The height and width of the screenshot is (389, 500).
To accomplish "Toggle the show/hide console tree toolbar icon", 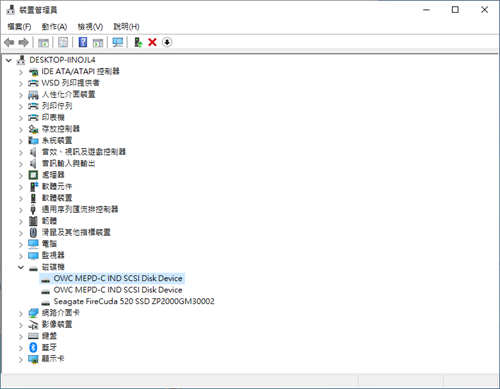I will click(x=43, y=42).
